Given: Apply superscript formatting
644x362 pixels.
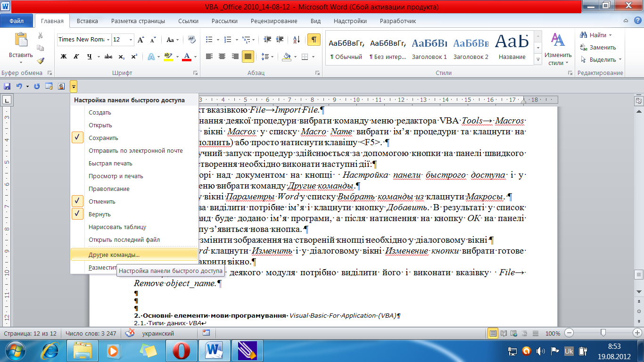Looking at the screenshot, I should coord(134,57).
